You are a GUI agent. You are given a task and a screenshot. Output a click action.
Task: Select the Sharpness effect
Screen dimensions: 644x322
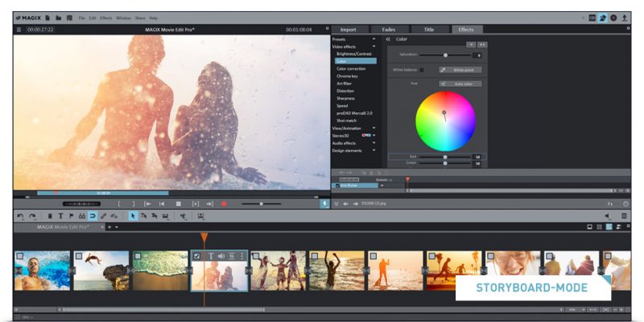tap(346, 98)
